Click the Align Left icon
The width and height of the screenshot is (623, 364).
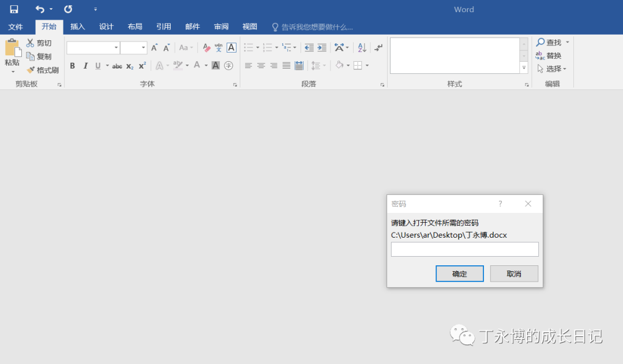coord(248,66)
